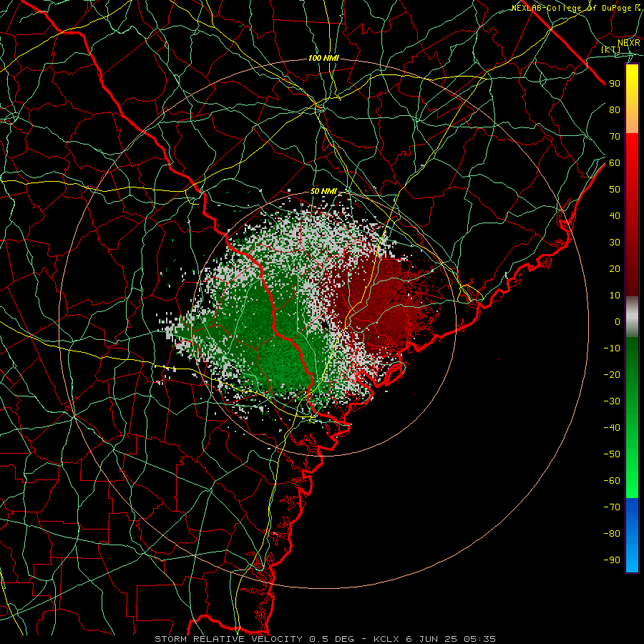Click the "NEXR" label above the legend
Image resolution: width=644 pixels, height=644 pixels.
click(x=628, y=43)
